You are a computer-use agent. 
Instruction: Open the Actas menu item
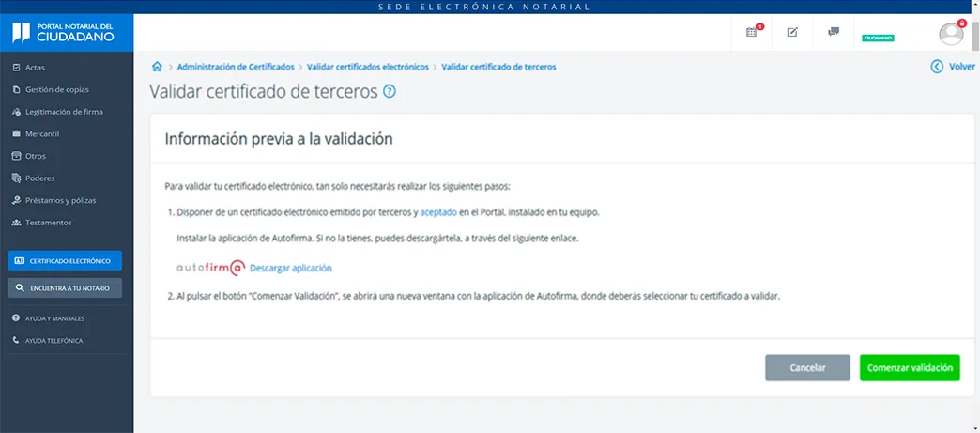tap(35, 68)
